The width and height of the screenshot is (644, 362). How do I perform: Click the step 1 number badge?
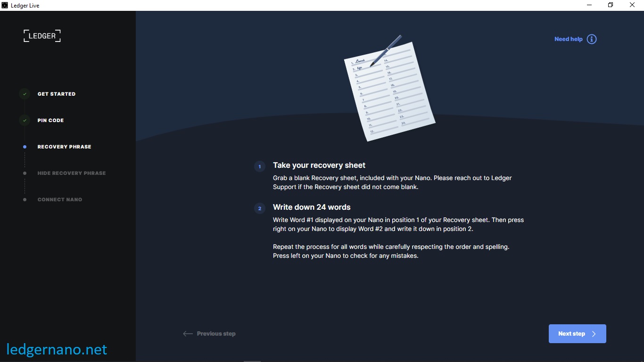(x=259, y=166)
